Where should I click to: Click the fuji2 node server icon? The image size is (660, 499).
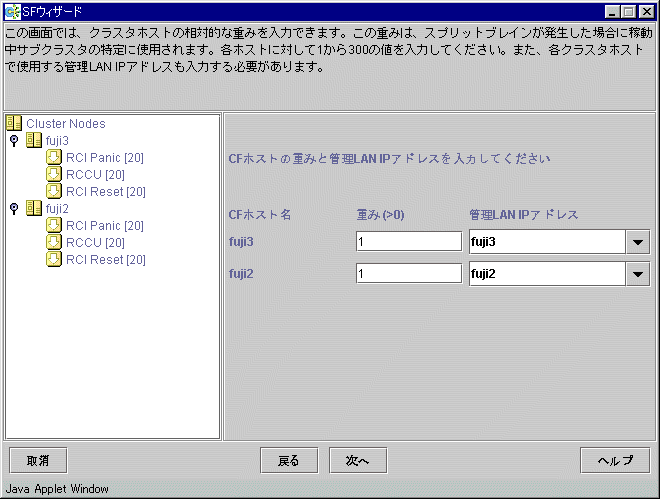34,208
